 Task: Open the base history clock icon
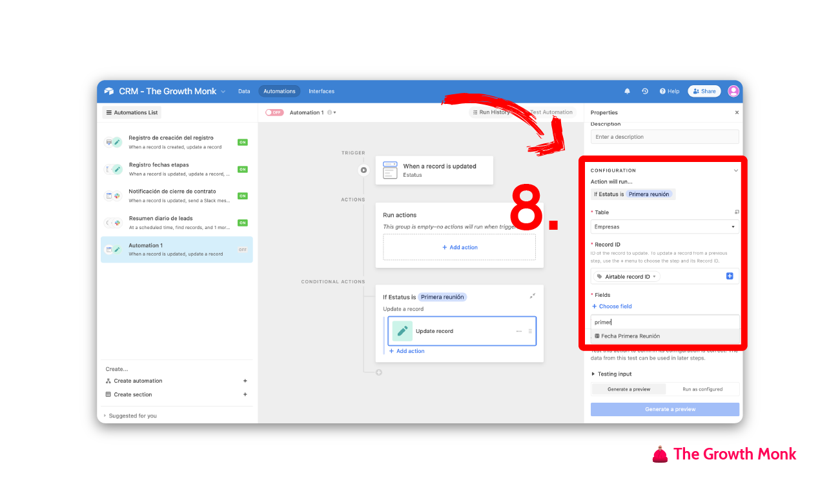click(x=644, y=92)
